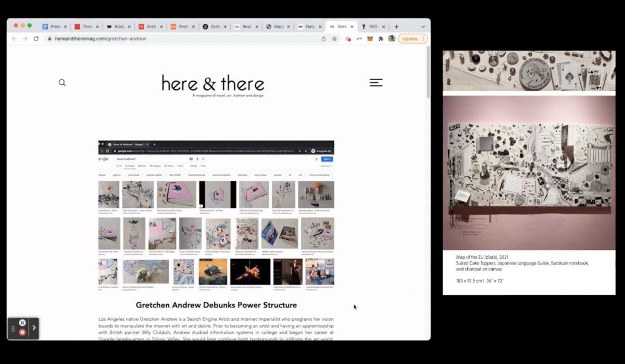The height and width of the screenshot is (364, 625).
Task: Switch to the Thre tab
Action: pyautogui.click(x=86, y=27)
